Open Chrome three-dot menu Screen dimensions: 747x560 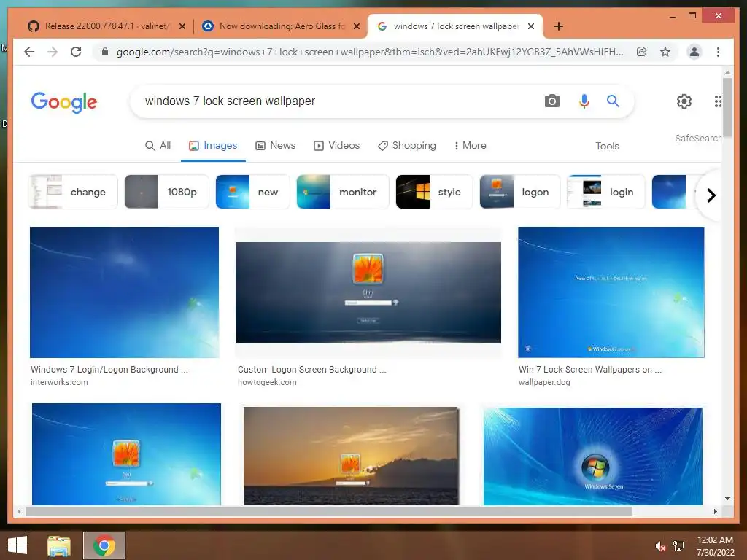pyautogui.click(x=718, y=52)
